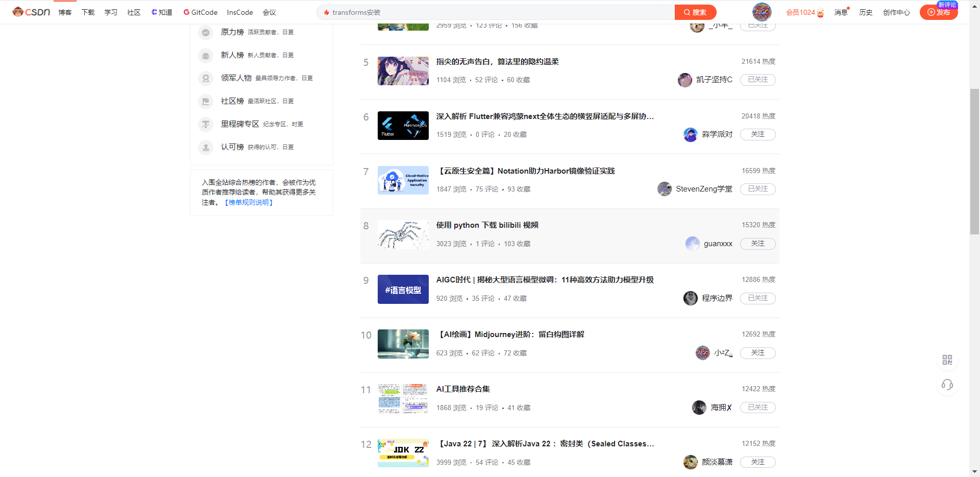Open the 下载 nav item
Viewport: 980px width, 477px height.
[88, 12]
